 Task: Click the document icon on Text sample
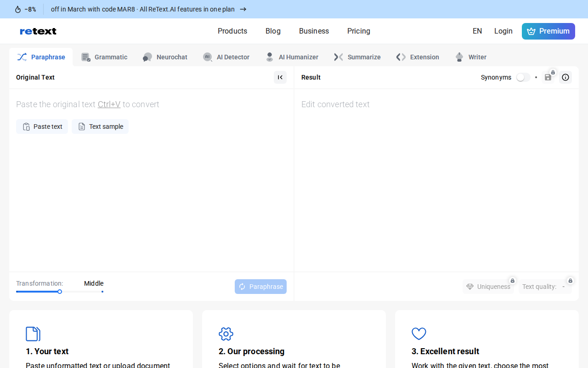point(82,126)
